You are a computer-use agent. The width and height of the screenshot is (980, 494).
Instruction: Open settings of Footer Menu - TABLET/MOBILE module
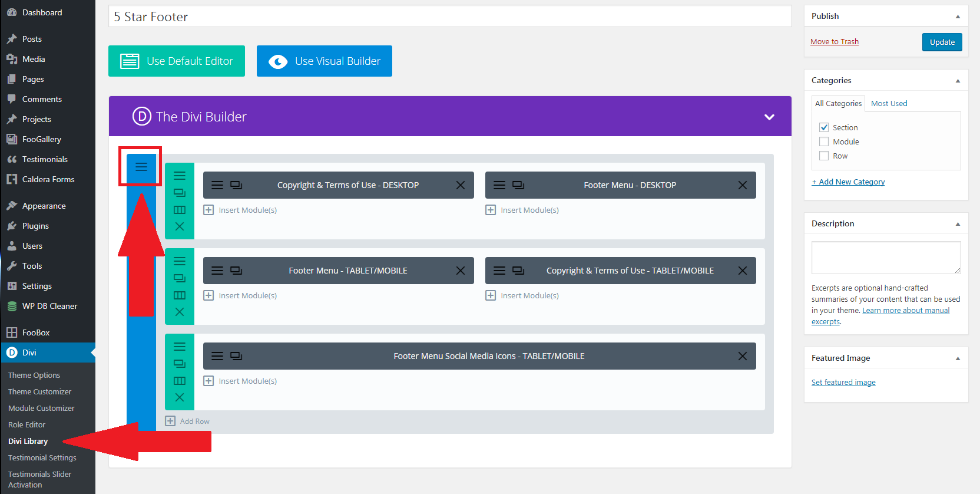pyautogui.click(x=217, y=271)
